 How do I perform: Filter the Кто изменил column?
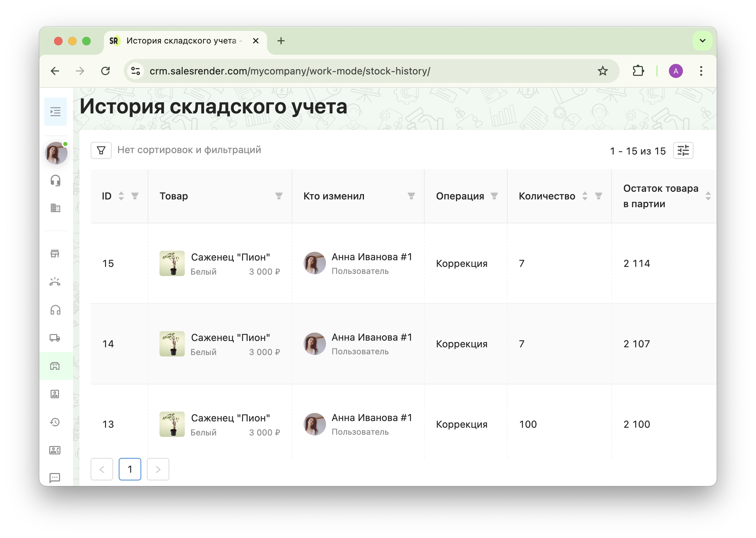[411, 196]
